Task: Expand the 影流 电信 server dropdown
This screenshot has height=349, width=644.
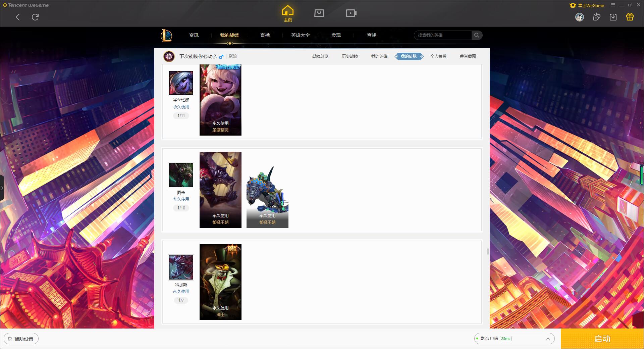Action: point(514,339)
